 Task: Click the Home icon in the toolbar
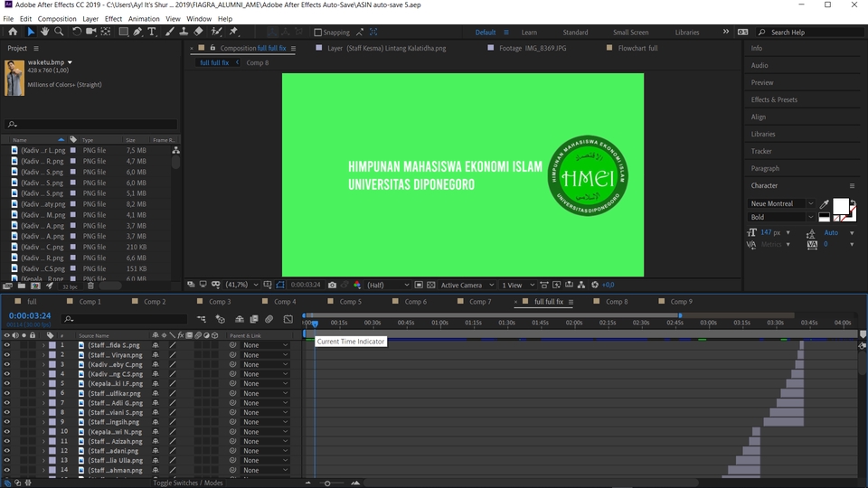click(x=13, y=33)
